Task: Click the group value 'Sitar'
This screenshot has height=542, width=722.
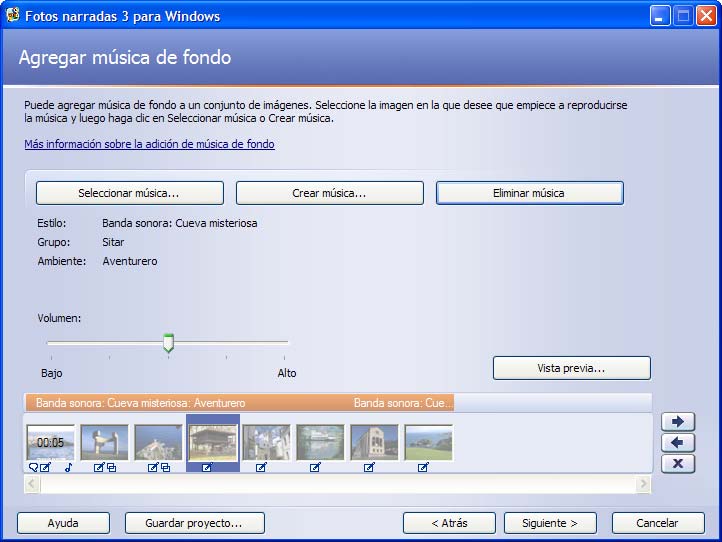Action: click(113, 242)
